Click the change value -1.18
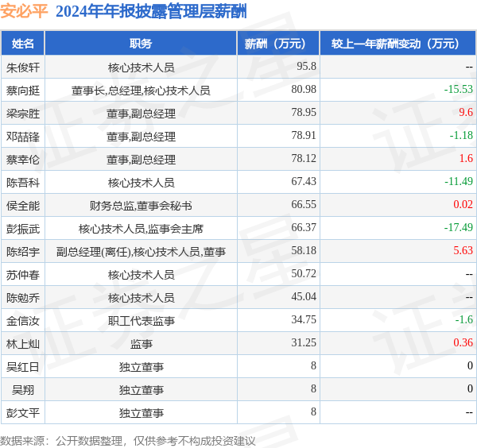 461,135
